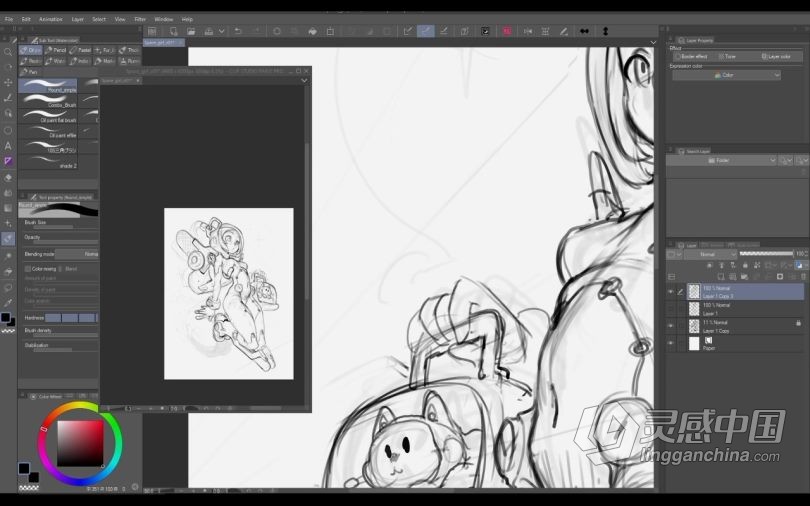
Task: Open dropdown arrow beside the save icon
Action: pos(222,31)
